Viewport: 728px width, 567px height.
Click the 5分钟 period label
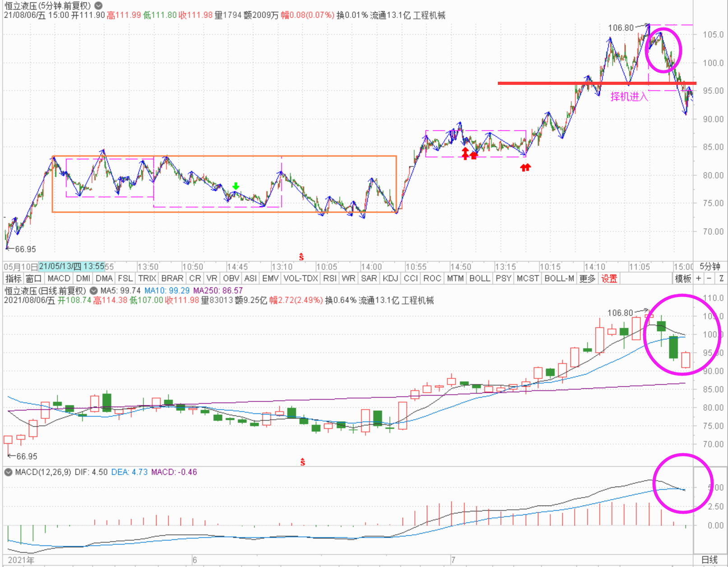click(710, 267)
